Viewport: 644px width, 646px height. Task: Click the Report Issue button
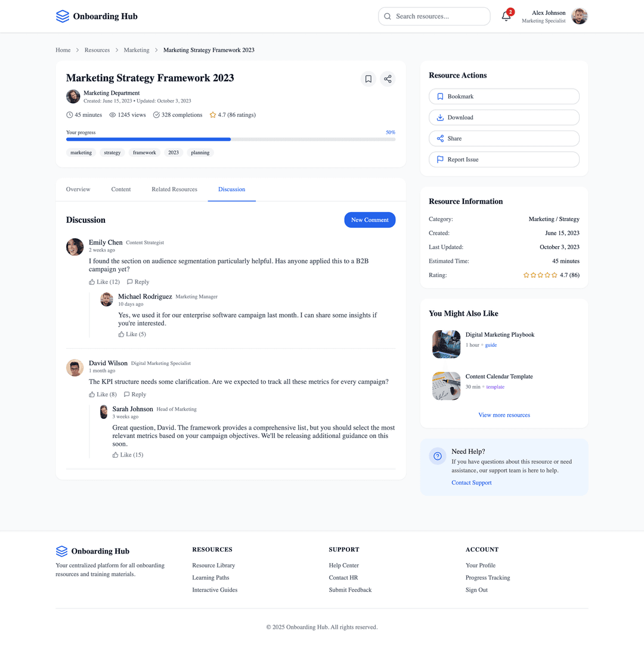(504, 160)
